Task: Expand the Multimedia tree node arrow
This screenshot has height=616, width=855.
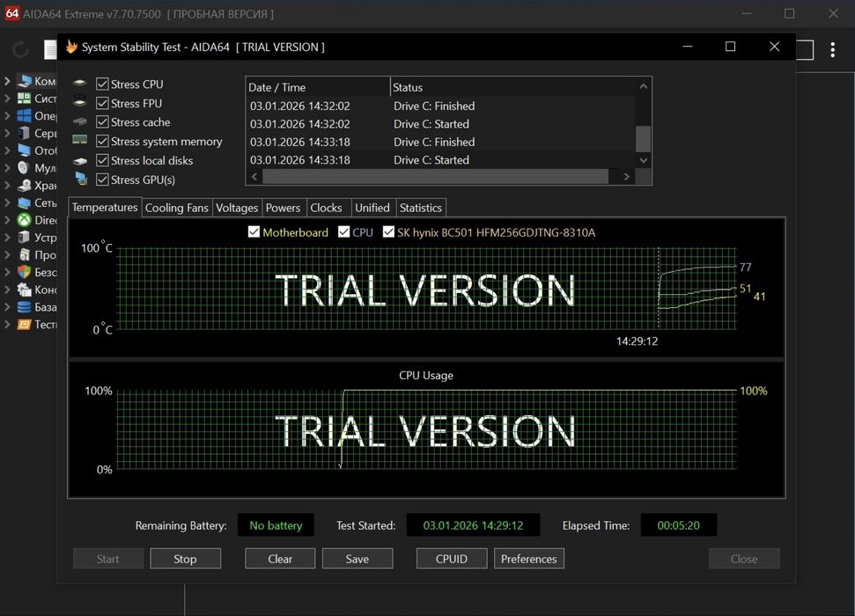Action: 7,168
